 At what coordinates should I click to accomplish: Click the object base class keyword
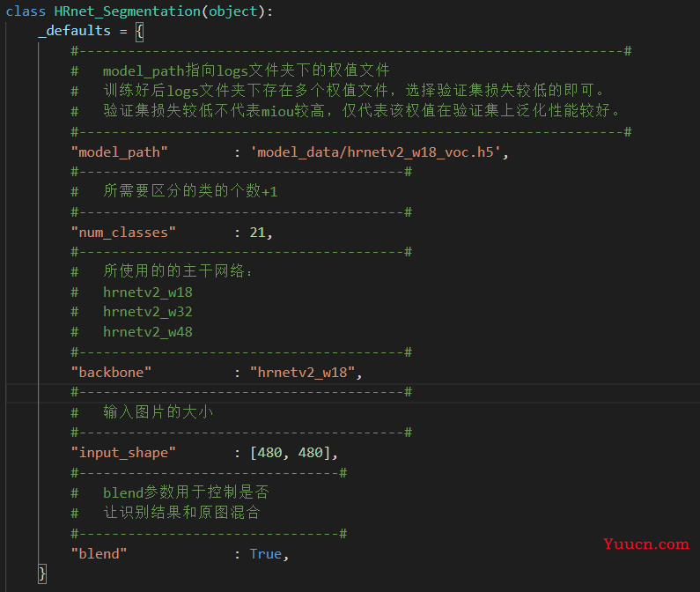[233, 11]
